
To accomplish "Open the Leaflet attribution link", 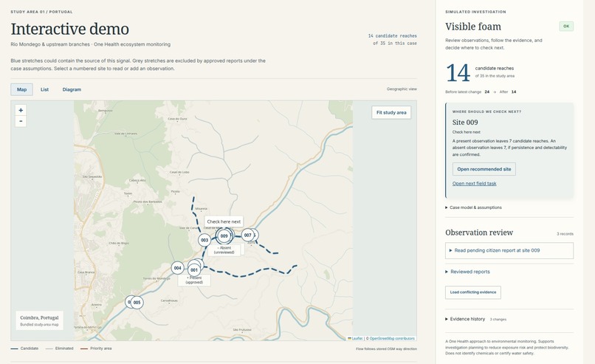I will 356,338.
